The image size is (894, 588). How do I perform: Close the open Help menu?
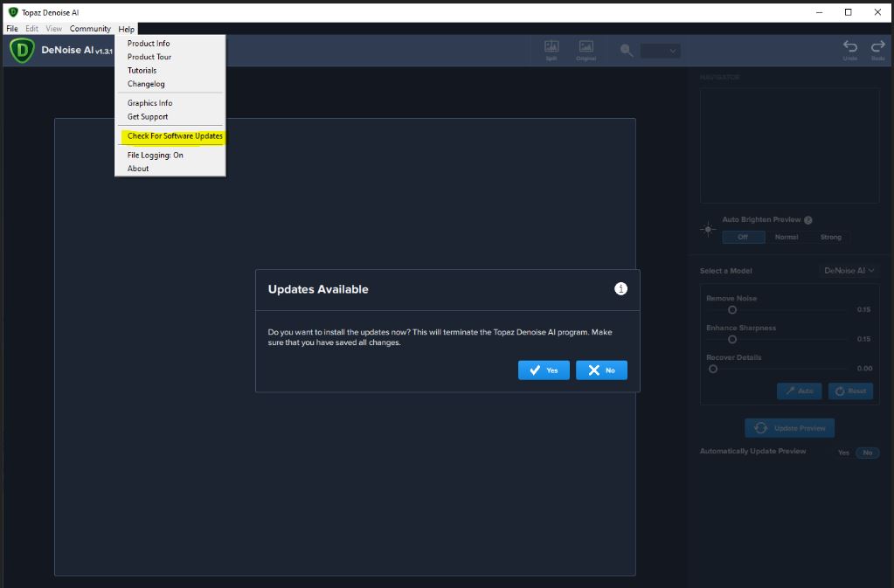pos(127,29)
